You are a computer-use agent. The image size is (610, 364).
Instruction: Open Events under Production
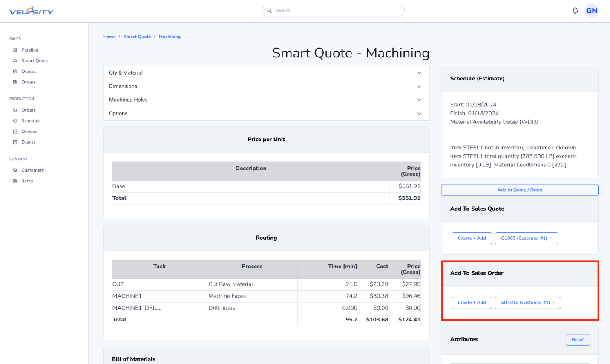tap(29, 142)
